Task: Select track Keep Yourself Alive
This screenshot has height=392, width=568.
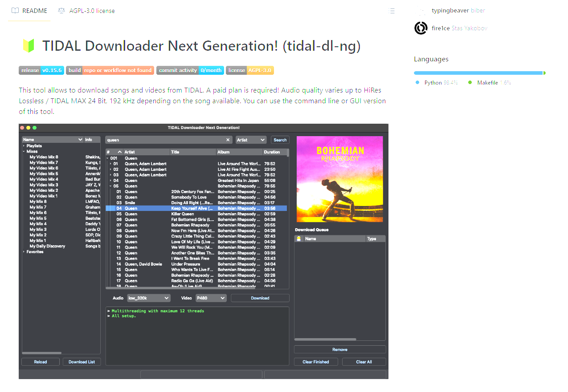Action: click(x=196, y=208)
